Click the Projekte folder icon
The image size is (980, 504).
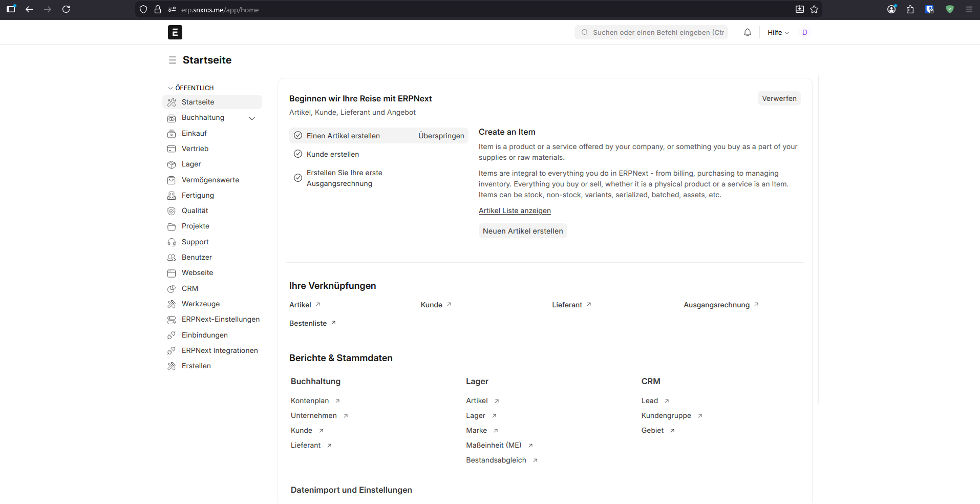point(172,226)
